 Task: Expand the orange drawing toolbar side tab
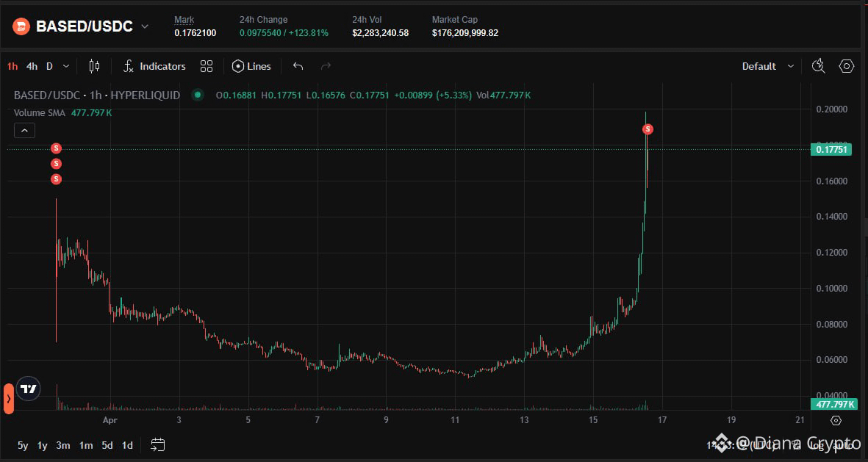pyautogui.click(x=8, y=398)
